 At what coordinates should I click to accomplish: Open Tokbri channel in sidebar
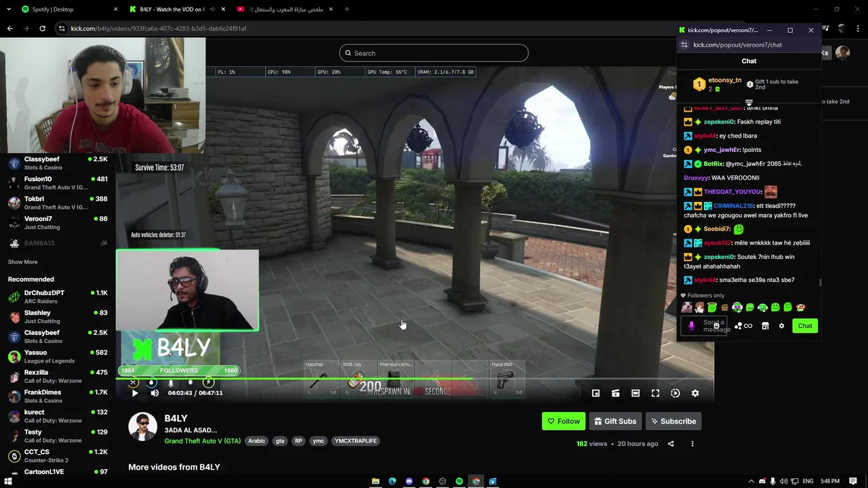[x=58, y=203]
